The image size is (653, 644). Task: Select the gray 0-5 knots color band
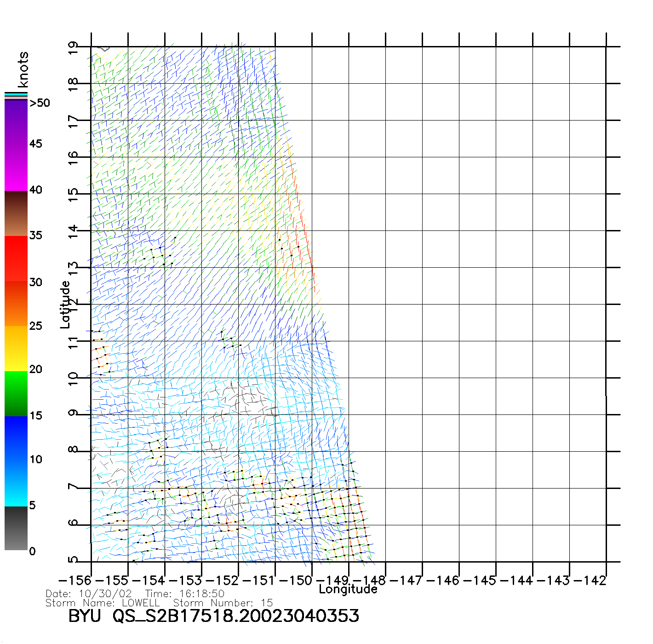click(x=16, y=528)
